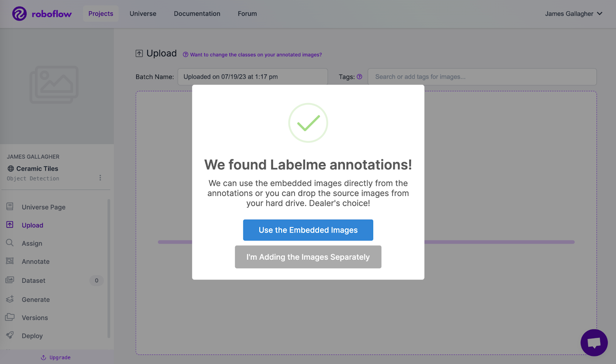Click the chat support bubble icon
The width and height of the screenshot is (616, 364).
[x=594, y=342]
